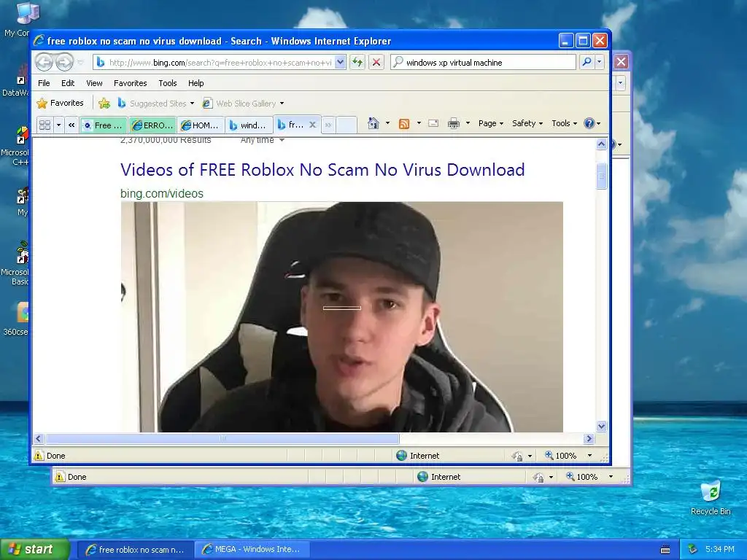Open Favorites star button

[x=60, y=103]
